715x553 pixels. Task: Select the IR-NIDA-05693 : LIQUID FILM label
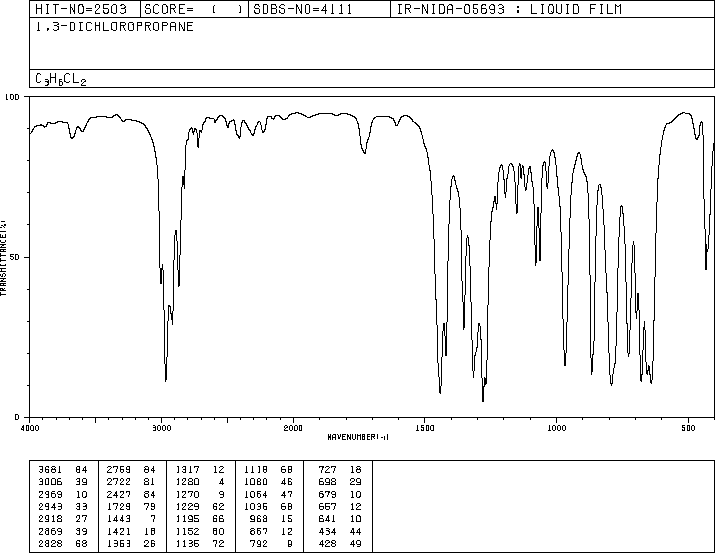(509, 9)
